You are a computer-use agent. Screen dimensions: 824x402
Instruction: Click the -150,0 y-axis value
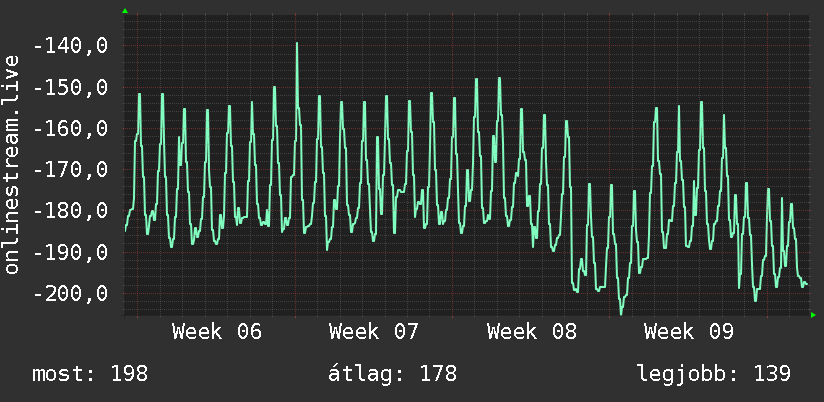point(70,88)
